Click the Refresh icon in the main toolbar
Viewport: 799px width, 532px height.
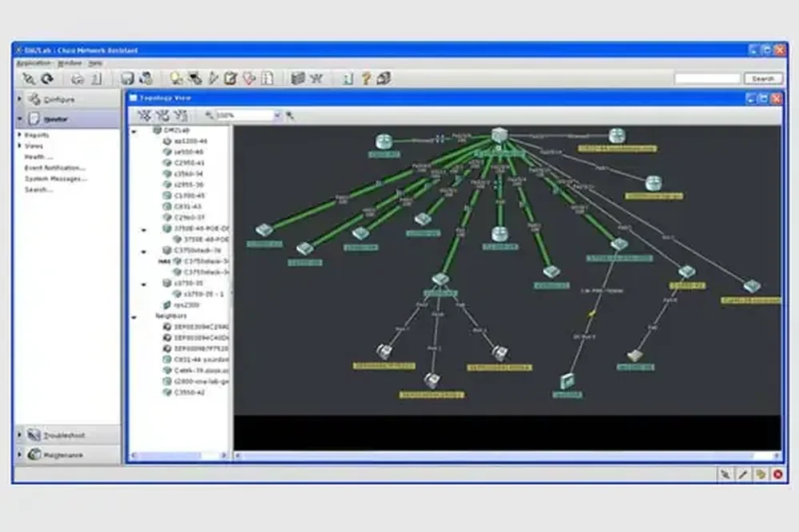tap(49, 77)
